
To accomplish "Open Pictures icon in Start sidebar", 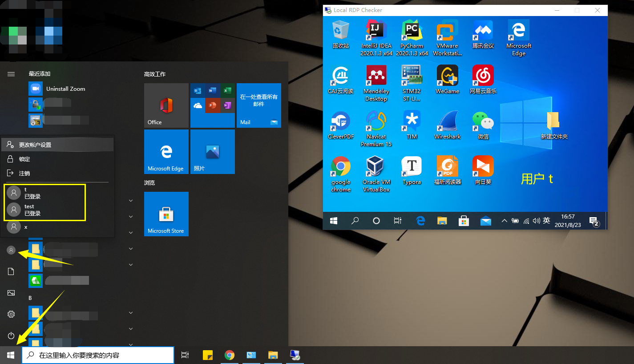I will pyautogui.click(x=11, y=293).
